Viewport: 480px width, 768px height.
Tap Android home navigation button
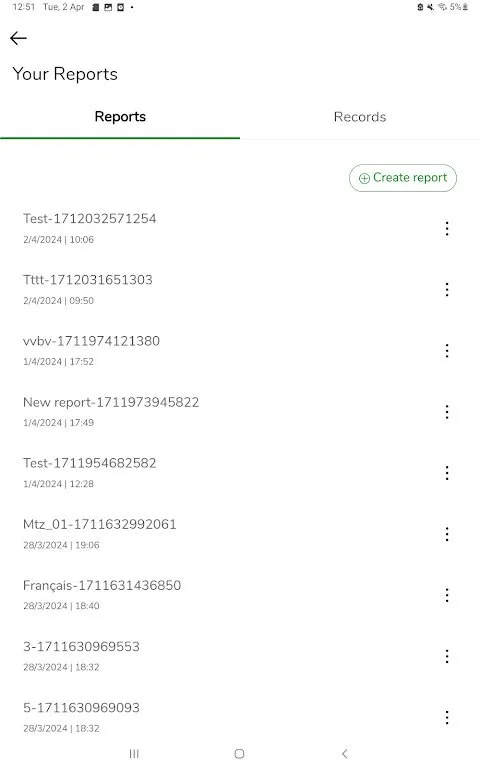[240, 754]
